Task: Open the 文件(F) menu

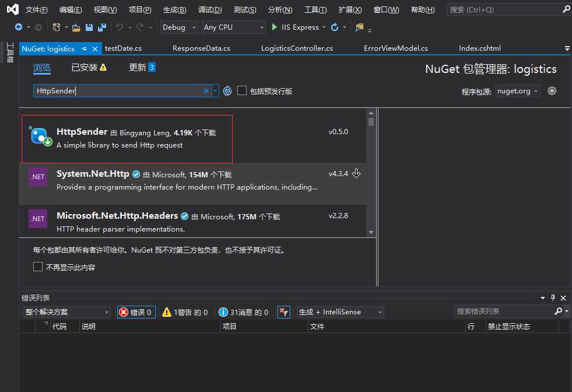Action: pos(36,9)
